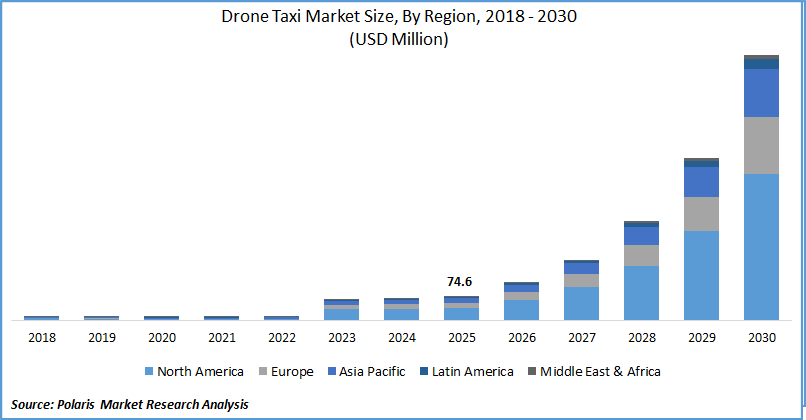Click the 2018 axis label
The image size is (806, 420).
42,338
